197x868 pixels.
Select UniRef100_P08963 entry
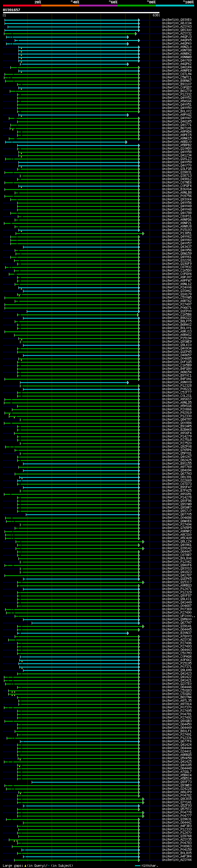[x=177, y=846]
